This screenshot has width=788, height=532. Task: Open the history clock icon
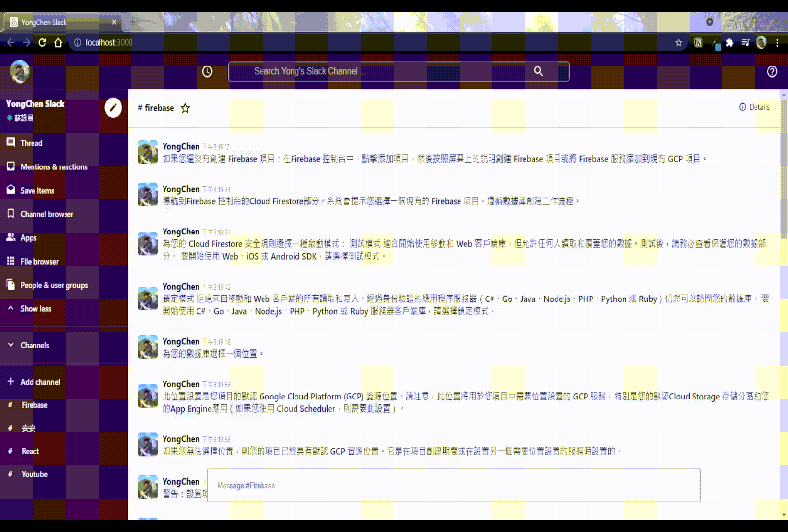coord(207,72)
